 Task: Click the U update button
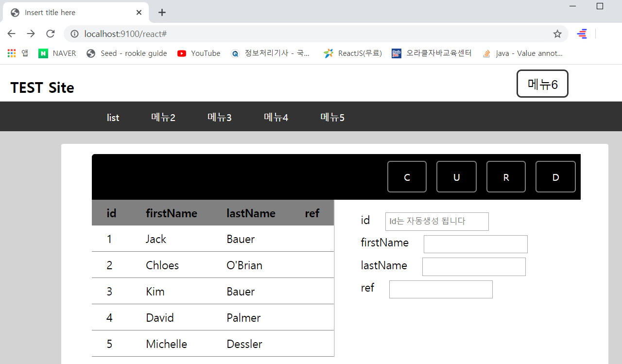[x=456, y=176]
